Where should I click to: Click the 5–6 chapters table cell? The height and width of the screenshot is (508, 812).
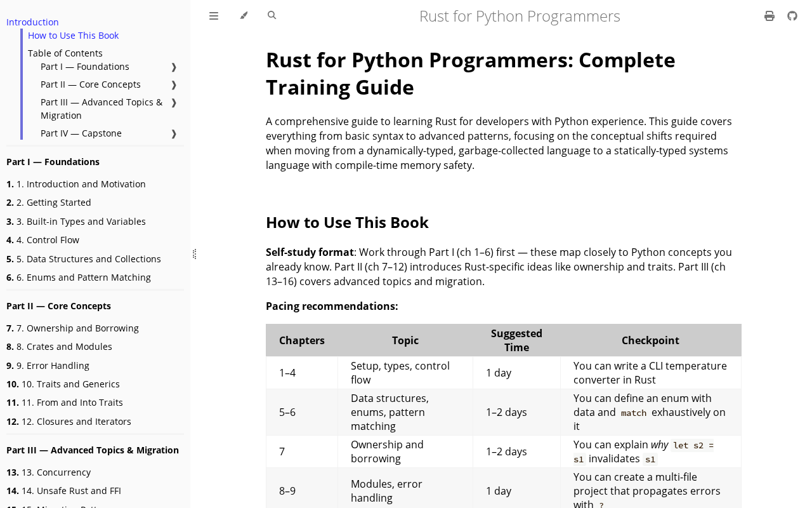[302, 412]
